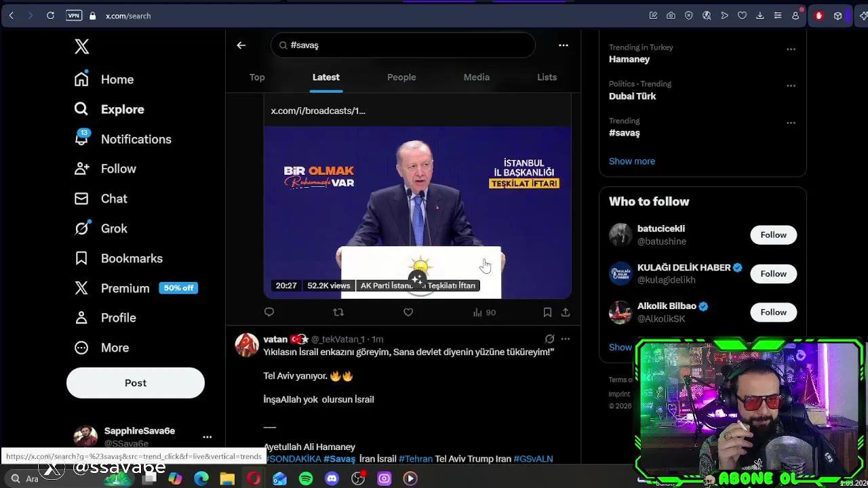Expand the More sidebar menu

[101, 348]
